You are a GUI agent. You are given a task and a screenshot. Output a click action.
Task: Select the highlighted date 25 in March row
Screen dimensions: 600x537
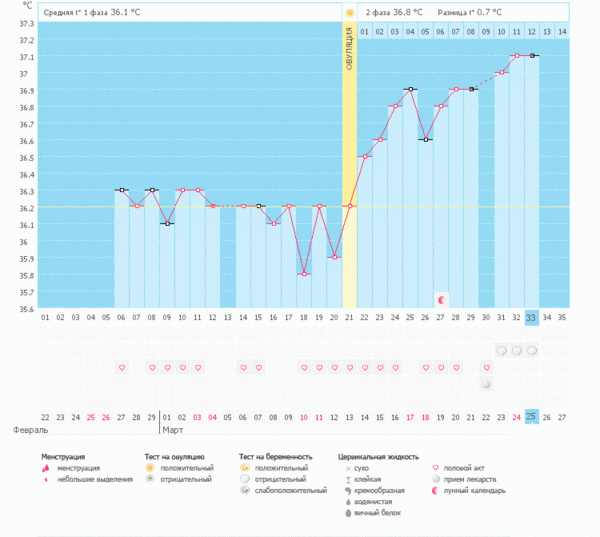pos(532,416)
